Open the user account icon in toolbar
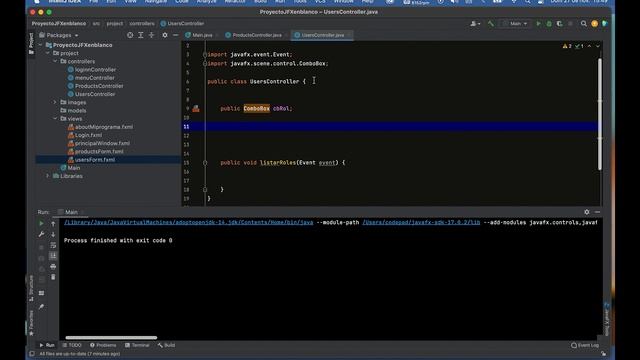Image resolution: width=640 pixels, height=360 pixels. [475, 24]
